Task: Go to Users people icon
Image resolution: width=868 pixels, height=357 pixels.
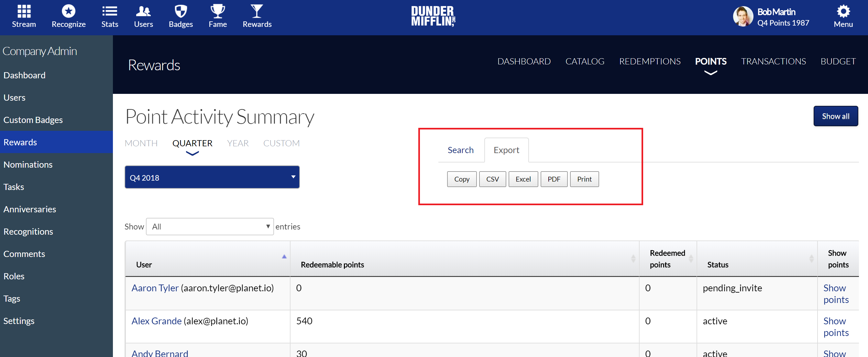Action: pyautogui.click(x=143, y=11)
